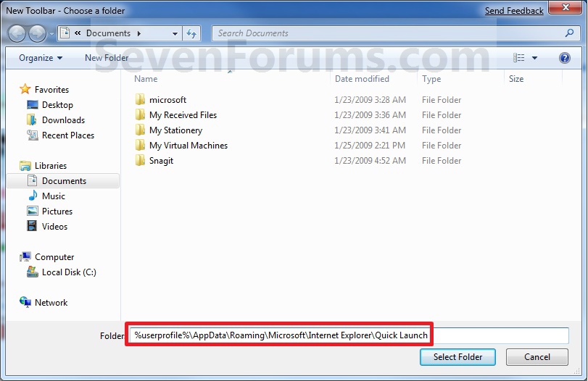Open Recent Places from Favorites
The image size is (588, 381).
tap(68, 135)
